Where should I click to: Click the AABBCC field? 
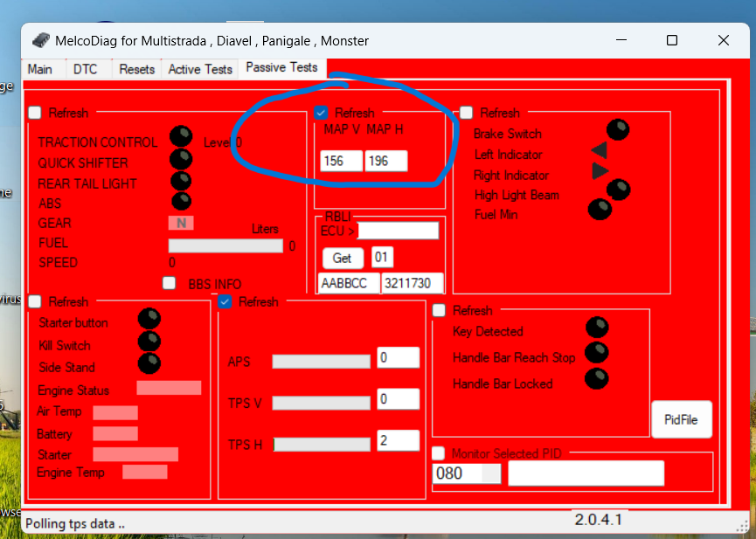pyautogui.click(x=349, y=283)
